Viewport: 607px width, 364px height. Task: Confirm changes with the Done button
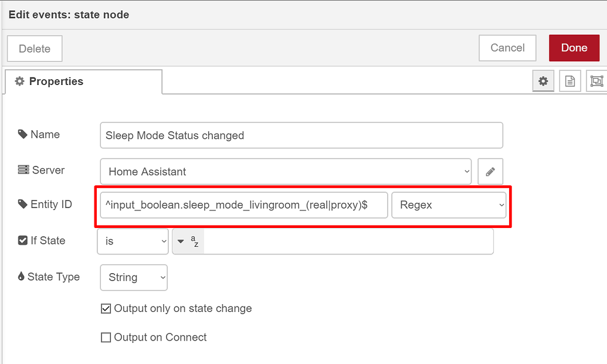tap(574, 47)
